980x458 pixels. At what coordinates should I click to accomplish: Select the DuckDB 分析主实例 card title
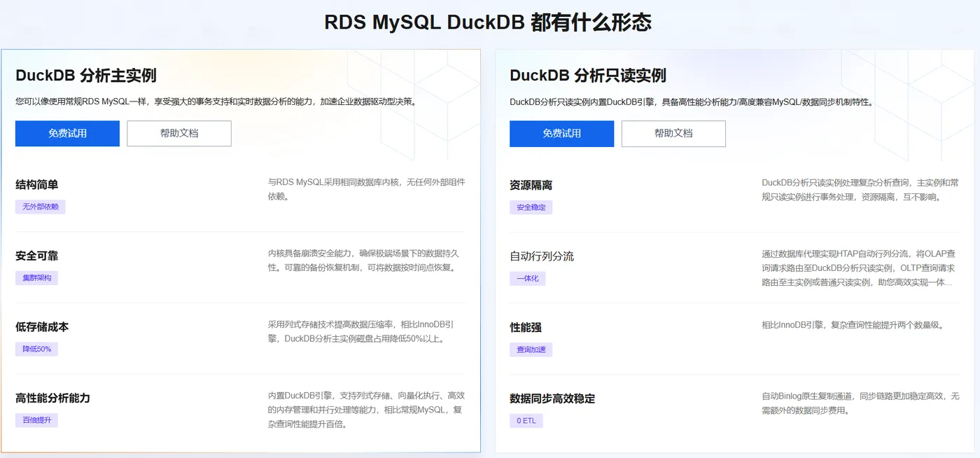pyautogui.click(x=86, y=76)
